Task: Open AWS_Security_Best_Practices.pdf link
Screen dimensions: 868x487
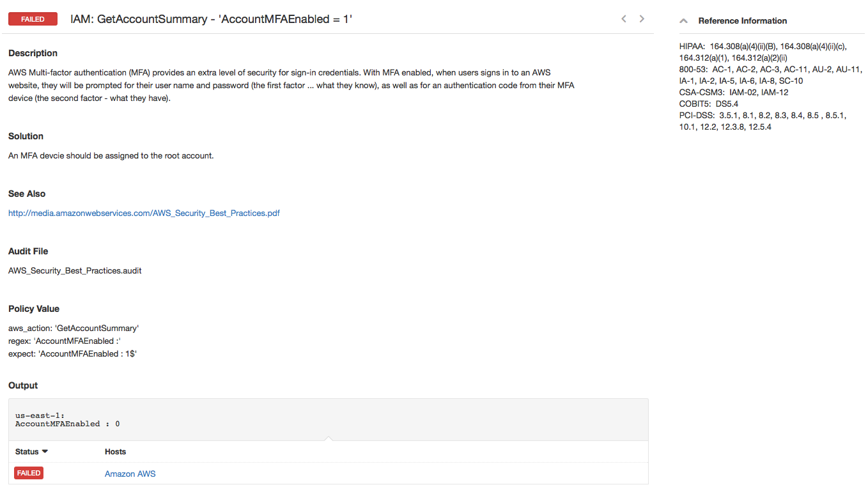Action: click(144, 213)
